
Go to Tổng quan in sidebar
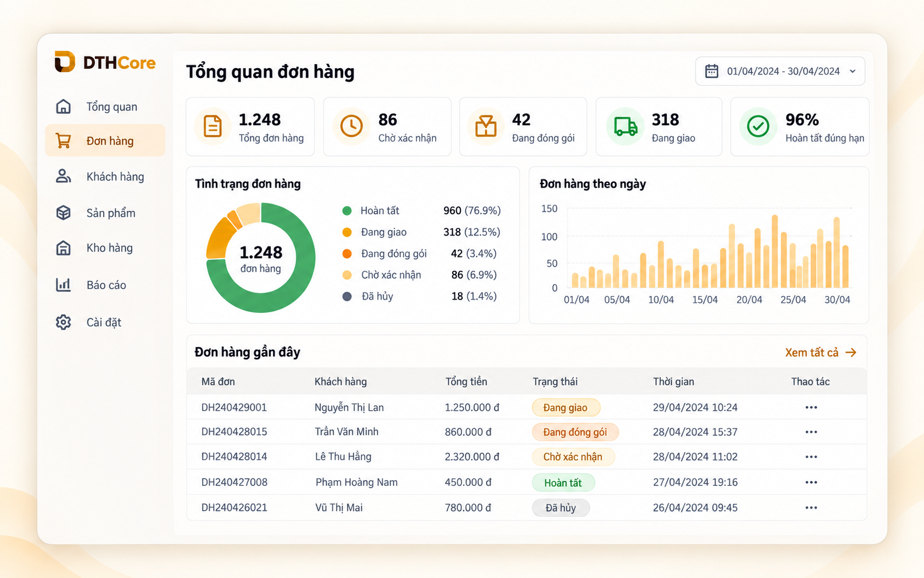coord(105,107)
